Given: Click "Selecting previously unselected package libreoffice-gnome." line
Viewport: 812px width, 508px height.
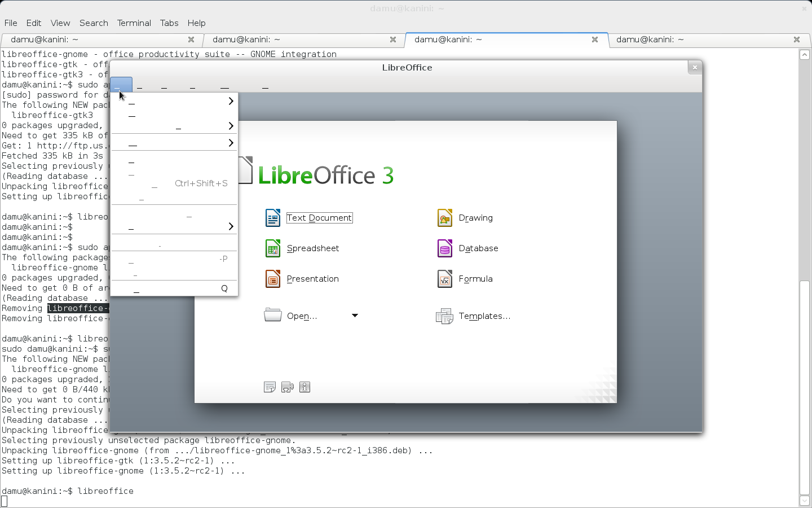Looking at the screenshot, I should 148,440.
